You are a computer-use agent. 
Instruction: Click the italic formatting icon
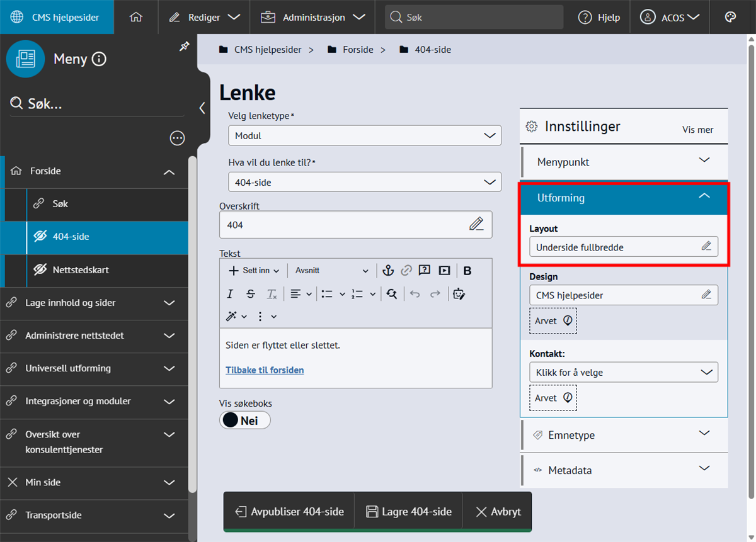[230, 294]
